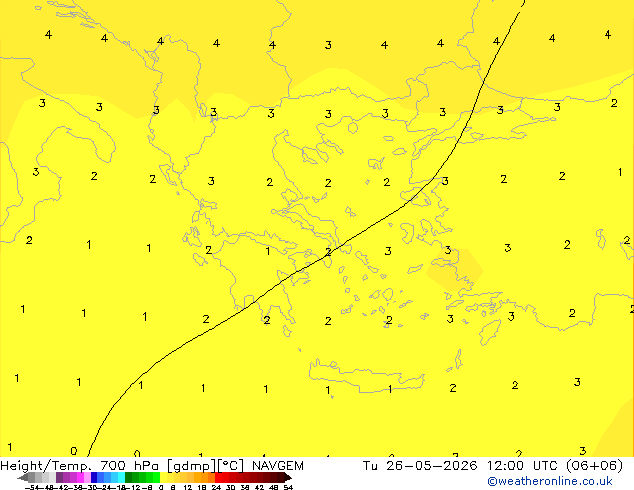Select the yellow swatch at 0 on legend
The width and height of the screenshot is (634, 490).
[163, 478]
